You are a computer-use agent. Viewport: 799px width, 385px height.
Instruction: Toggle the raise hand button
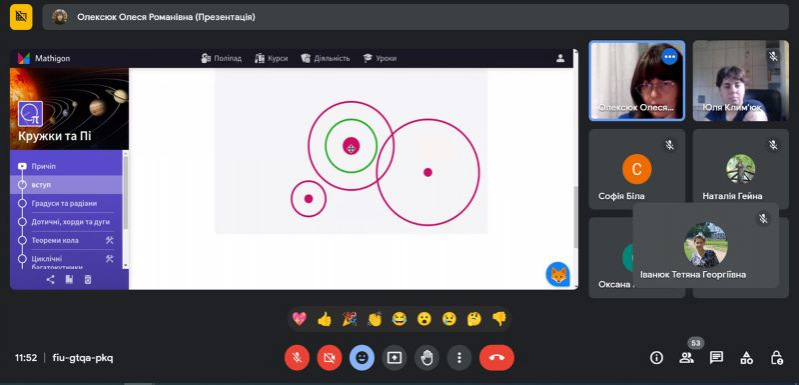[427, 358]
